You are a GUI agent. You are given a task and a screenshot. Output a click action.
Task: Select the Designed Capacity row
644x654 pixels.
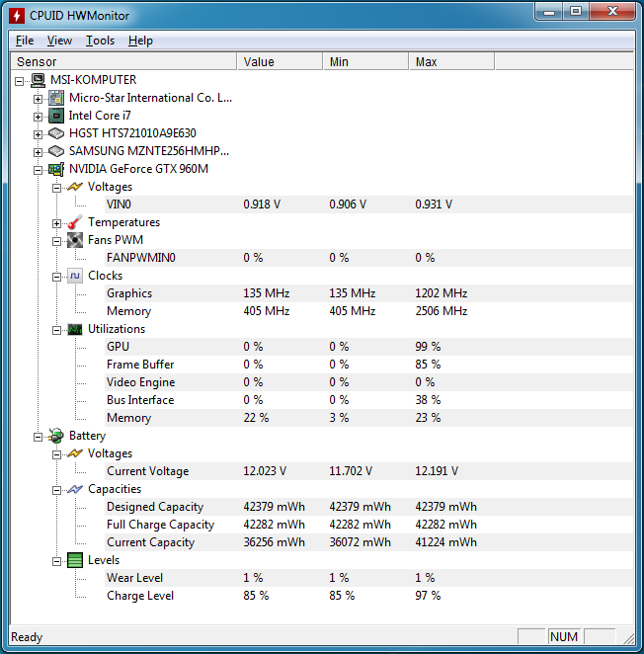coord(369,507)
